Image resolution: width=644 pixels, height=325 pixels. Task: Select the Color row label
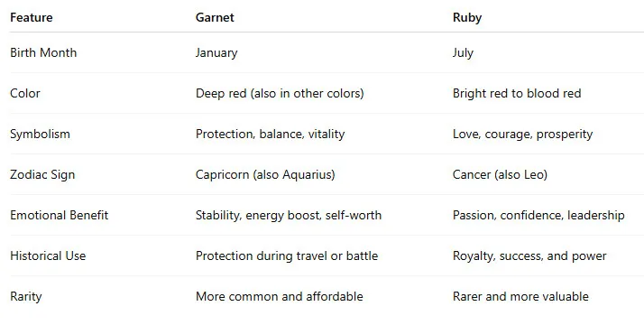(25, 93)
